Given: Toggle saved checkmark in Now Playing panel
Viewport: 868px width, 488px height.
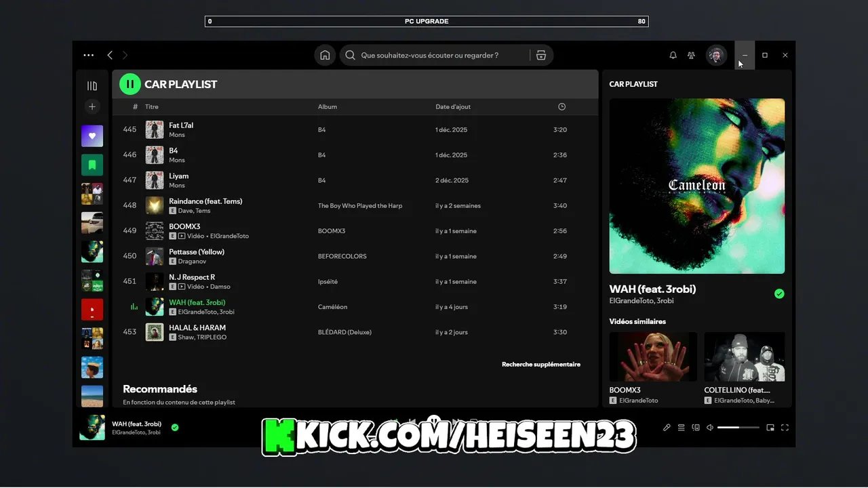Looking at the screenshot, I should (x=779, y=293).
